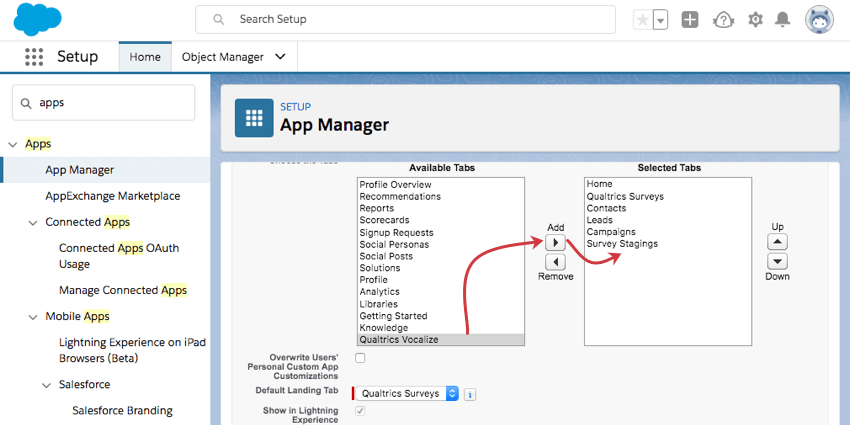Click the Add arrow button

click(556, 243)
